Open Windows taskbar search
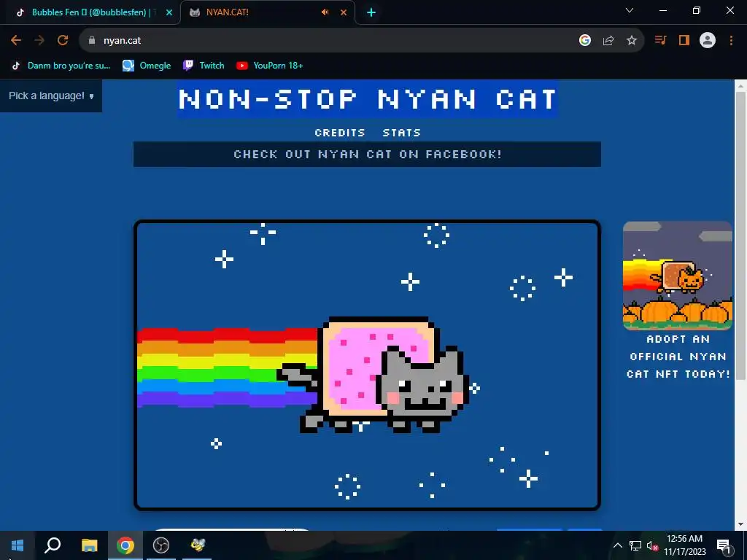This screenshot has width=747, height=560. tap(53, 545)
